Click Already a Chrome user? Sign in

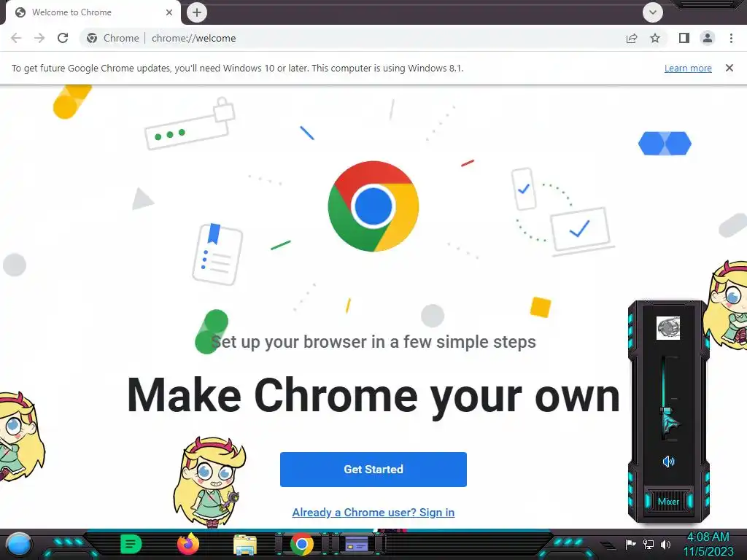[373, 513]
